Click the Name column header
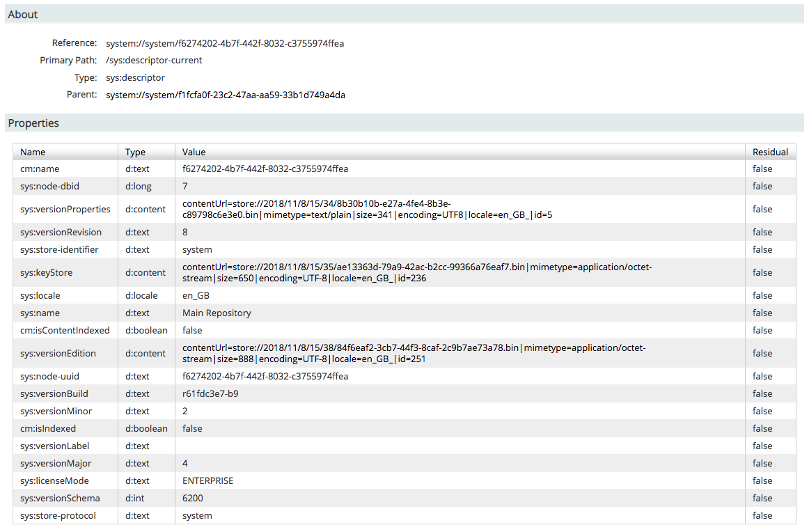The image size is (809, 532). (33, 152)
